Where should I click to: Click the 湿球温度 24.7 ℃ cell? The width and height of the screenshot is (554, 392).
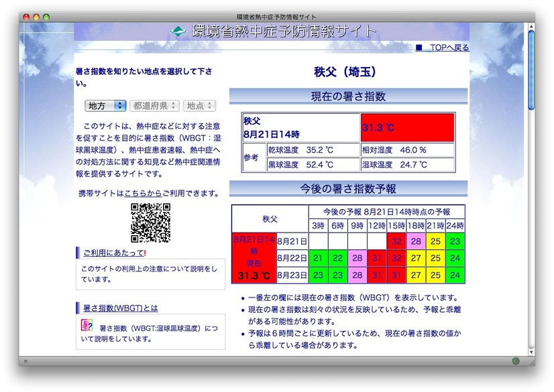point(407,165)
